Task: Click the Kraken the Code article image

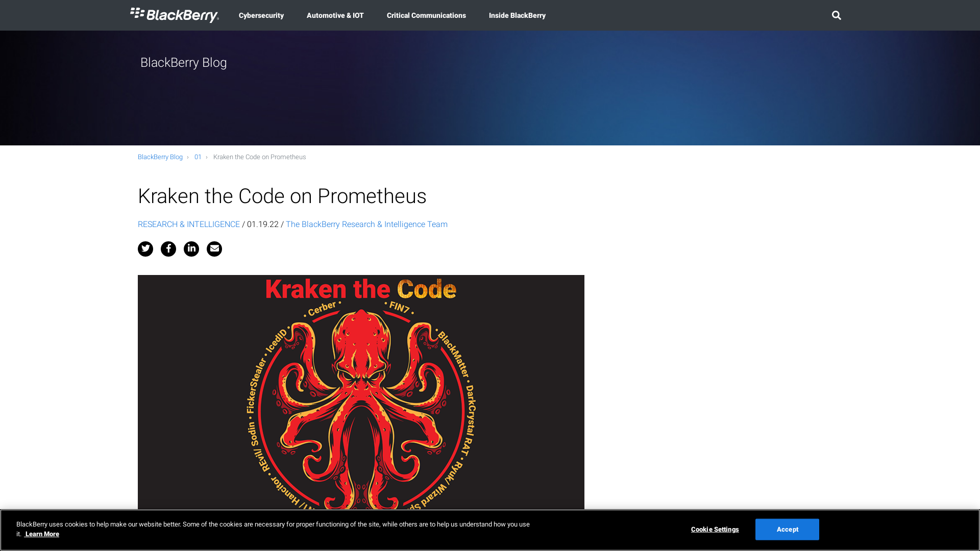Action: pyautogui.click(x=361, y=392)
